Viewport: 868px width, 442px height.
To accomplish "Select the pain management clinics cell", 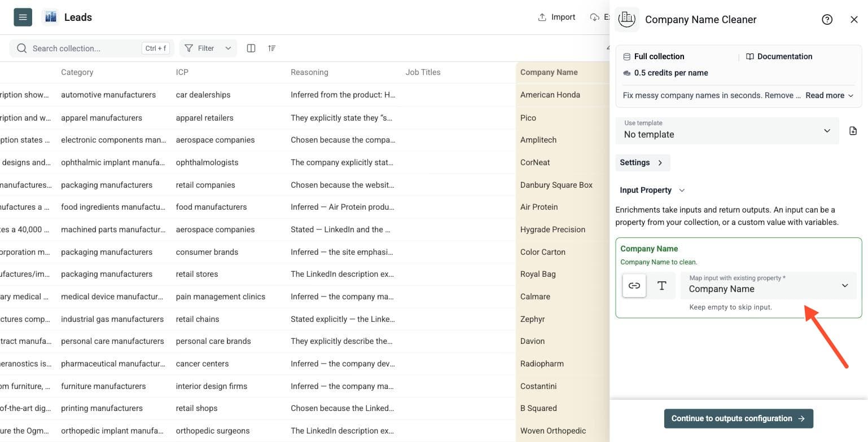I will pyautogui.click(x=221, y=297).
